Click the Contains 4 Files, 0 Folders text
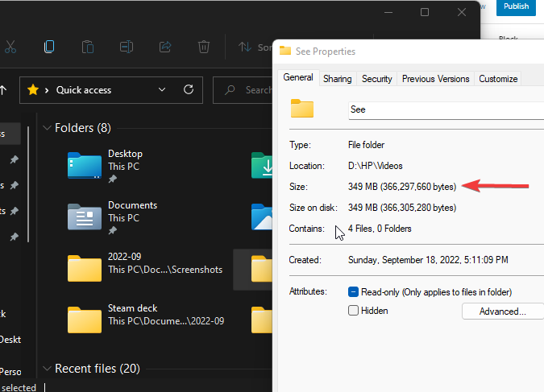This screenshot has width=544, height=392. click(380, 229)
